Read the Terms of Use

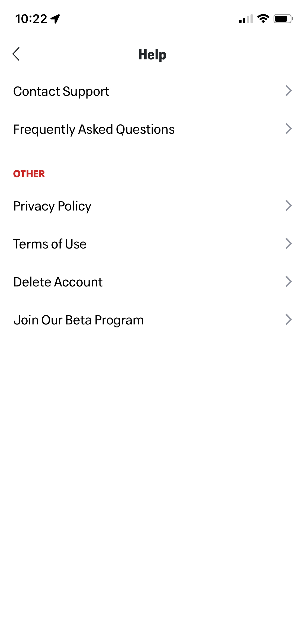click(x=50, y=244)
